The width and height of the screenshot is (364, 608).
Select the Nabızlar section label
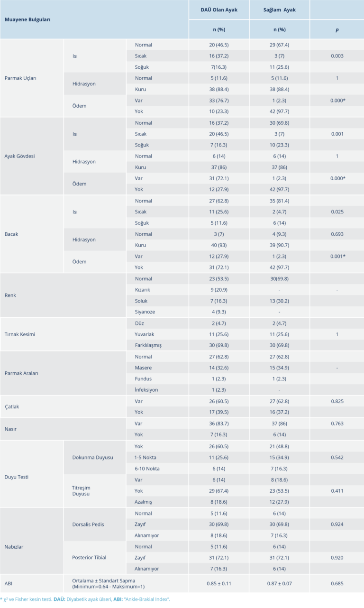pyautogui.click(x=14, y=547)
